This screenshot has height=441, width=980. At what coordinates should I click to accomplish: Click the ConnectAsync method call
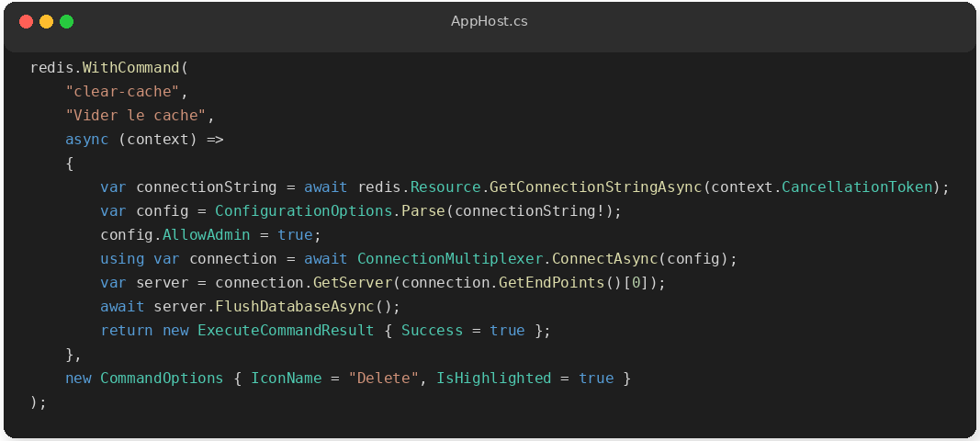(605, 259)
